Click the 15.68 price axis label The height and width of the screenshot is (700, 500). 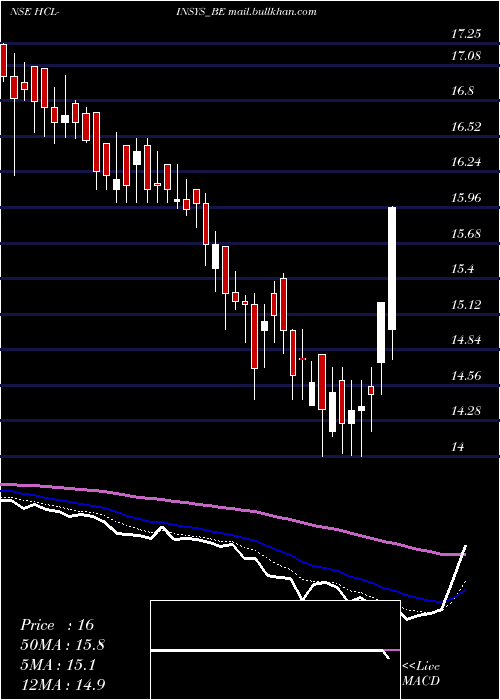coord(467,233)
